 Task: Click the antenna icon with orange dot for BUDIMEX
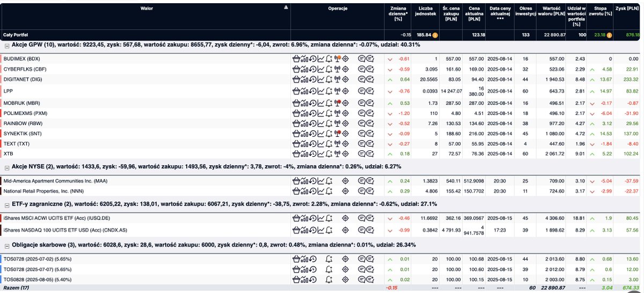point(338,58)
